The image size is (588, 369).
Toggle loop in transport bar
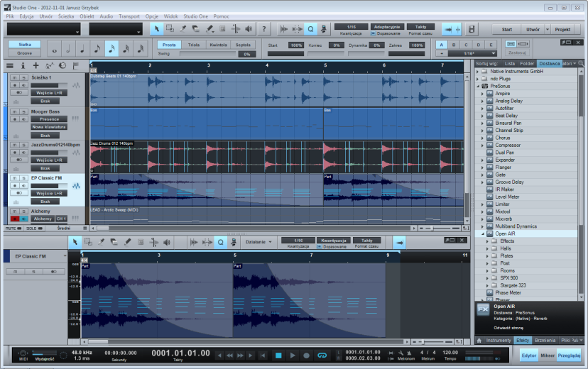pyautogui.click(x=322, y=355)
